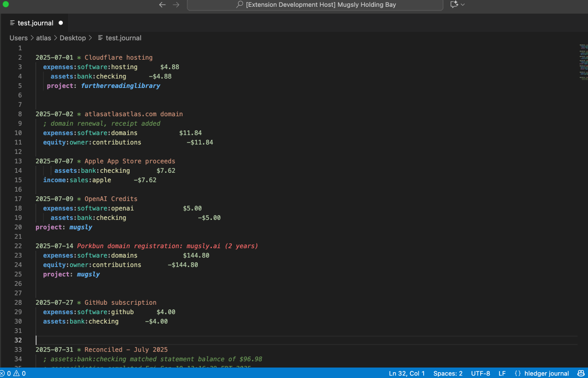Click the Reconciled – July 2025 line
Screen dimensions: 588x378
click(x=126, y=350)
